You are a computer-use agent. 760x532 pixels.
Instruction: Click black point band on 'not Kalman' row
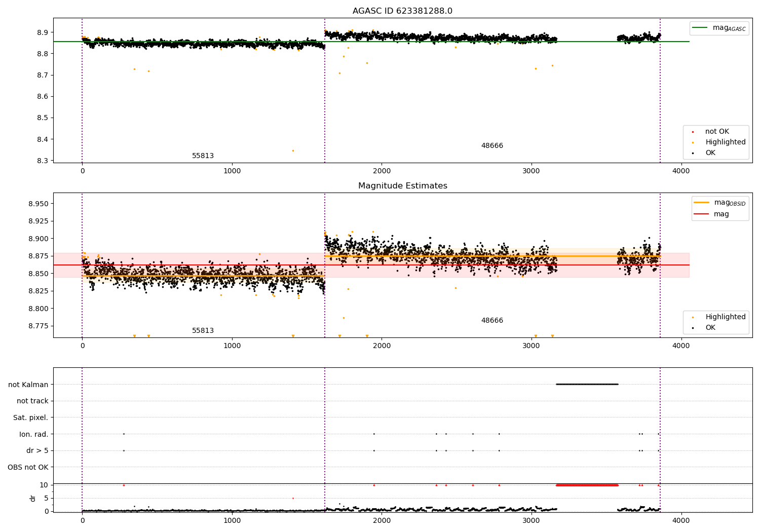click(x=587, y=384)
